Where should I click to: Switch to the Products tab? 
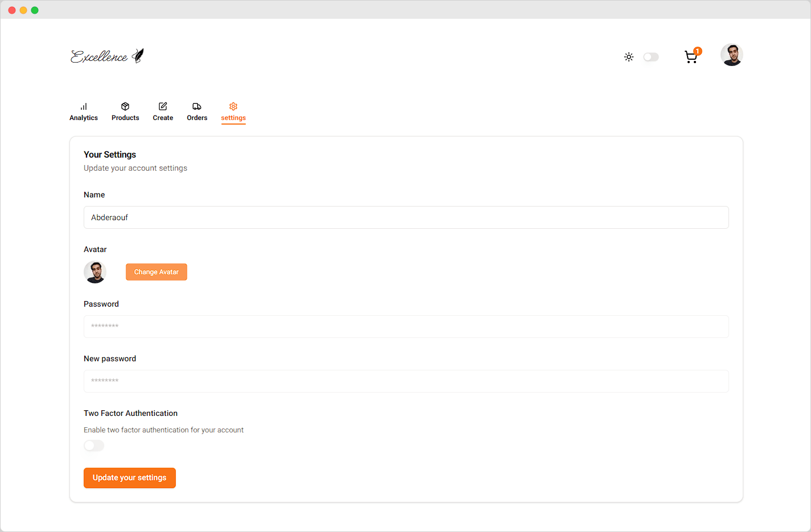coord(125,112)
